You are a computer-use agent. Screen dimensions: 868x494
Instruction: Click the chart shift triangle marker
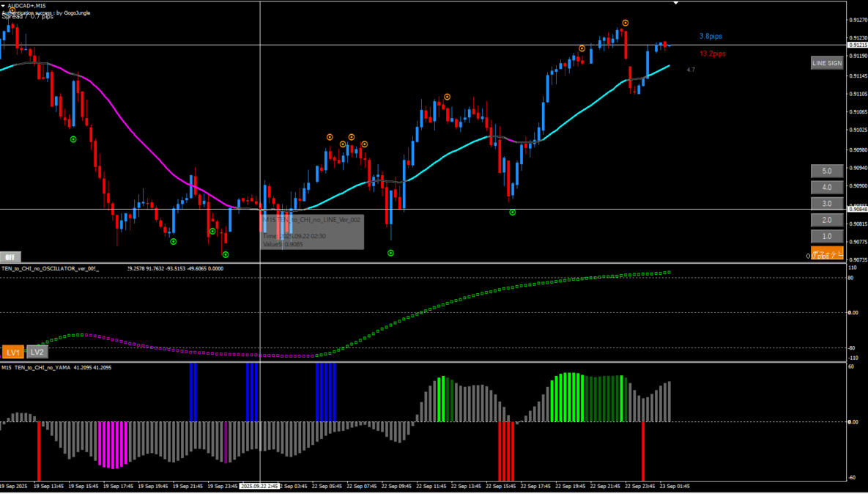[x=676, y=3]
